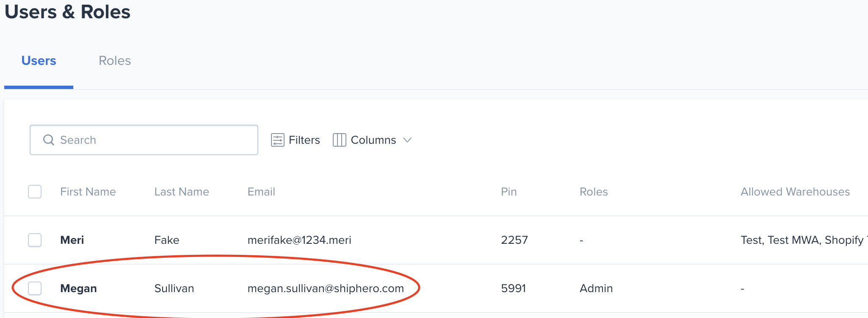Expand the Columns dropdown chevron

coord(407,140)
